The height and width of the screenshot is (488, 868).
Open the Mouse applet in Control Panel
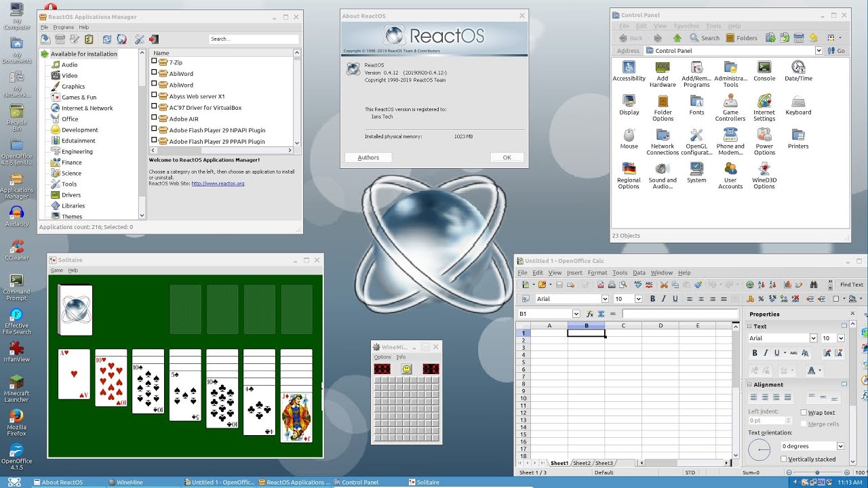pos(629,139)
